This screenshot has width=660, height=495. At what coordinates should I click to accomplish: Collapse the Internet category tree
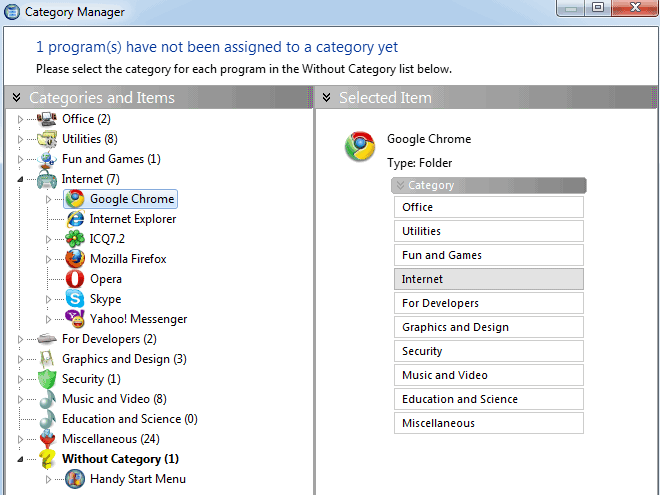19,179
